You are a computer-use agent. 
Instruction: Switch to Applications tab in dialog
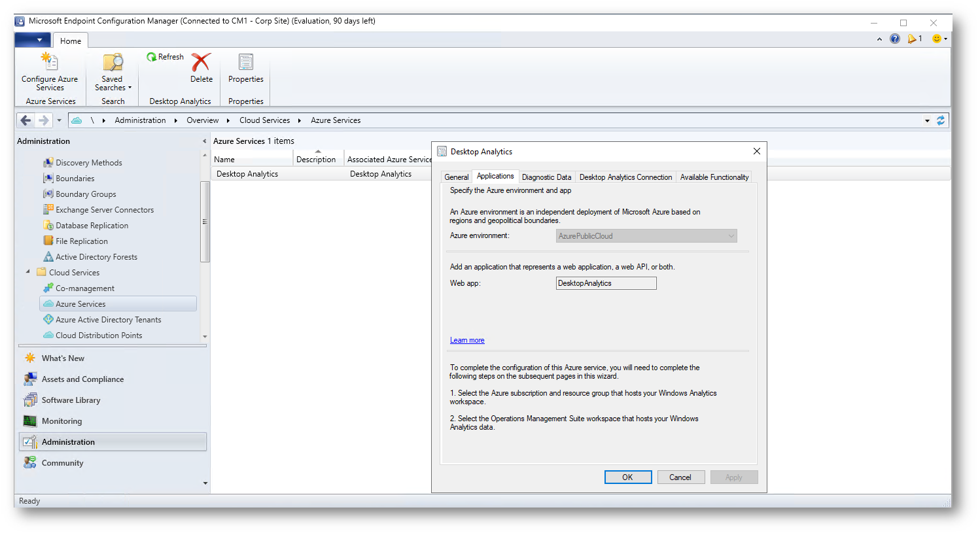point(495,176)
